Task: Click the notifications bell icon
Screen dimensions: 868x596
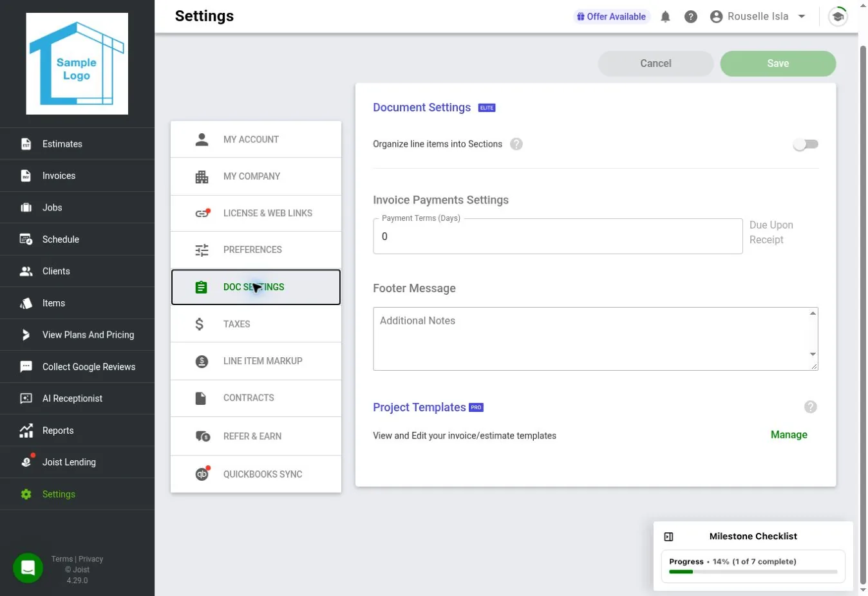Action: 665,17
